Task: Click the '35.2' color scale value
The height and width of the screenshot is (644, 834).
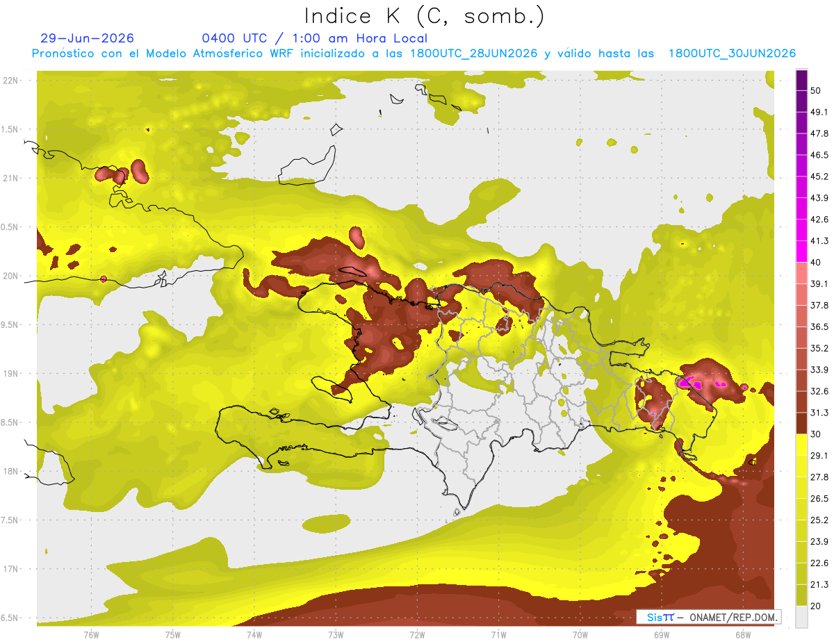Action: pyautogui.click(x=819, y=348)
